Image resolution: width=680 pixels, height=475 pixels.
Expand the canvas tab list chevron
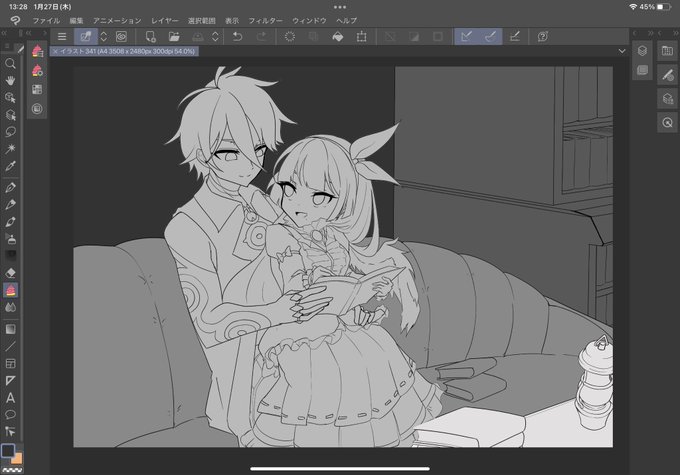[622, 51]
